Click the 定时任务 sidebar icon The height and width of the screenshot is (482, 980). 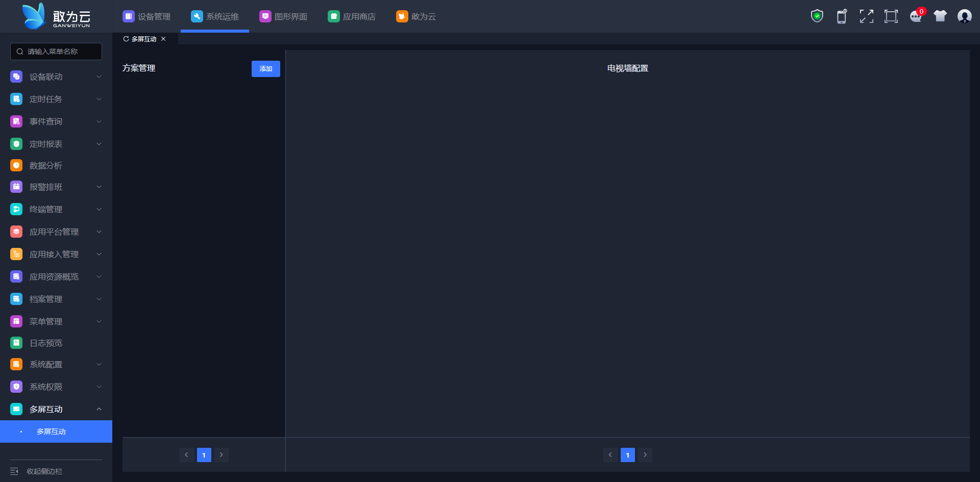click(16, 99)
